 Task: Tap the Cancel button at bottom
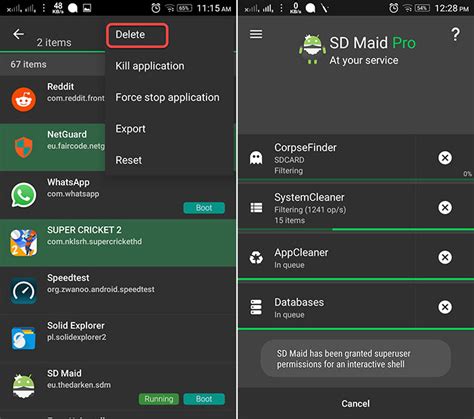356,404
